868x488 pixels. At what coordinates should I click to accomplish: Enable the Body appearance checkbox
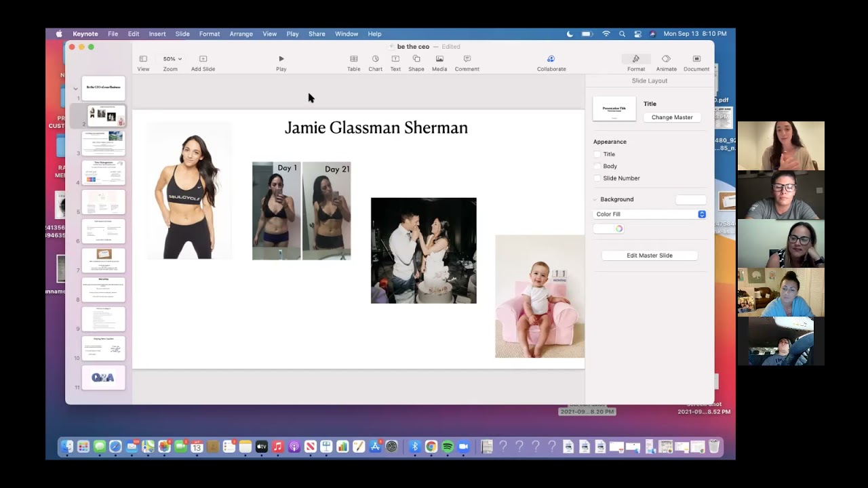[597, 166]
